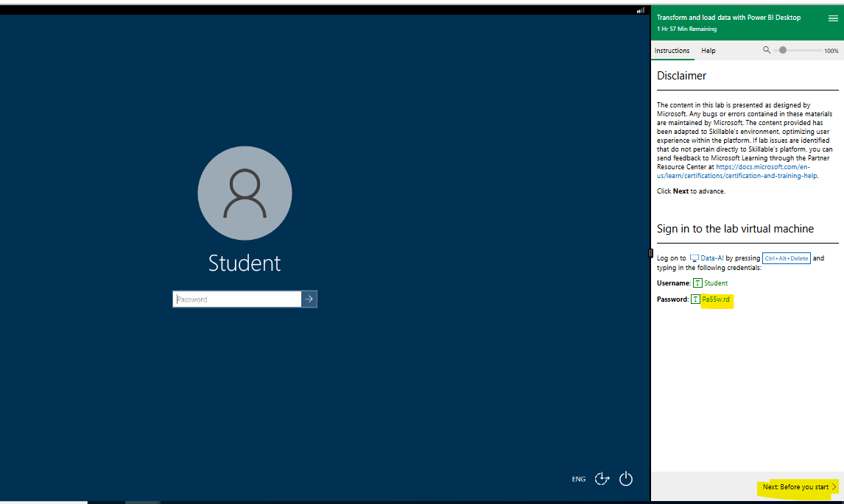Insert the Pa55w.rd password text
The image size is (844, 504).
pos(716,299)
